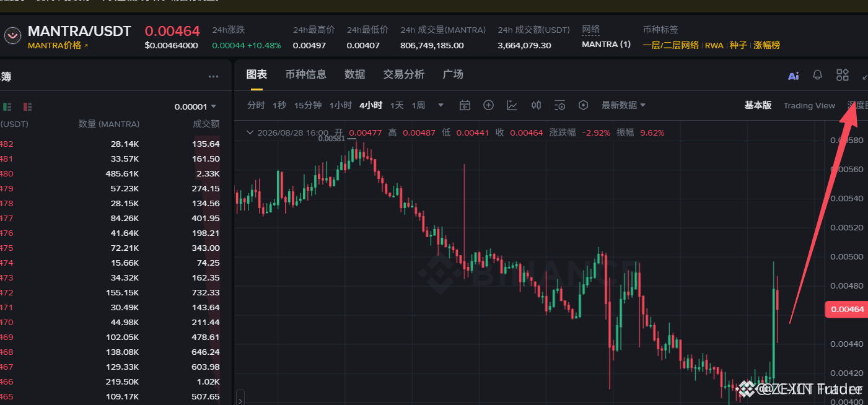Click the order book amount 1.02K
868x405 pixels.
(208, 382)
